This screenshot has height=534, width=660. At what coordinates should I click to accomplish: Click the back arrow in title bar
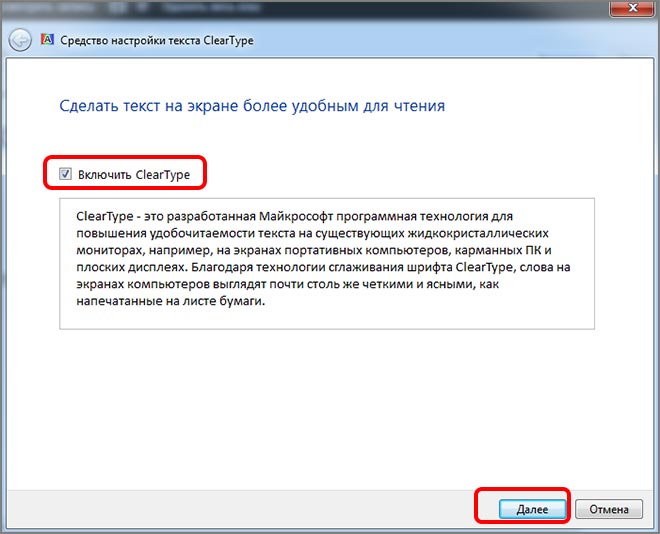click(20, 40)
